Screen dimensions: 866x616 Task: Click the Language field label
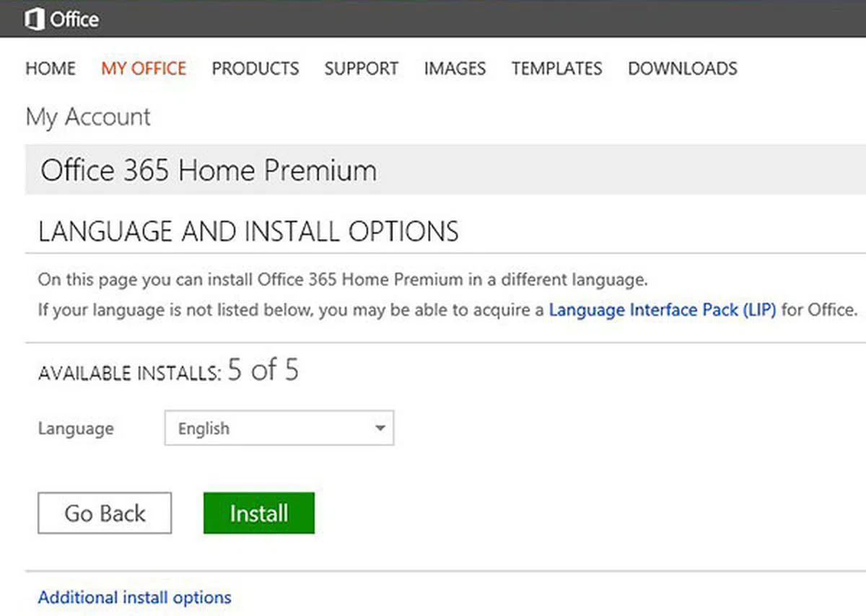pos(76,428)
